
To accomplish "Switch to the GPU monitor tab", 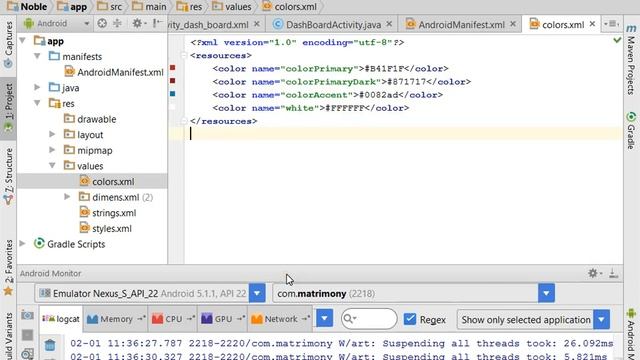I will (223, 319).
